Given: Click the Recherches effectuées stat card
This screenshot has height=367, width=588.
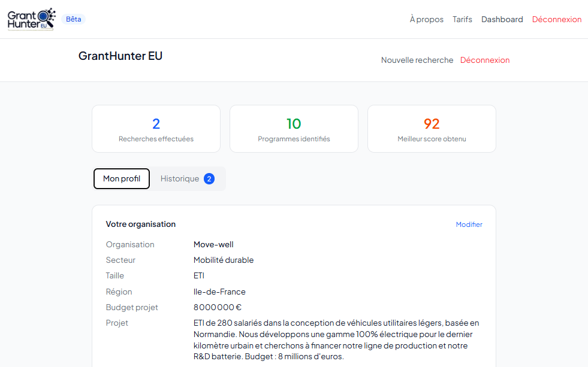Looking at the screenshot, I should 156,129.
